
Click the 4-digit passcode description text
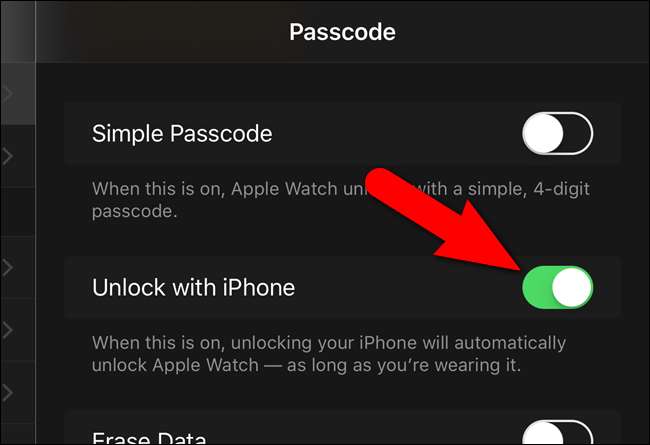pos(341,200)
